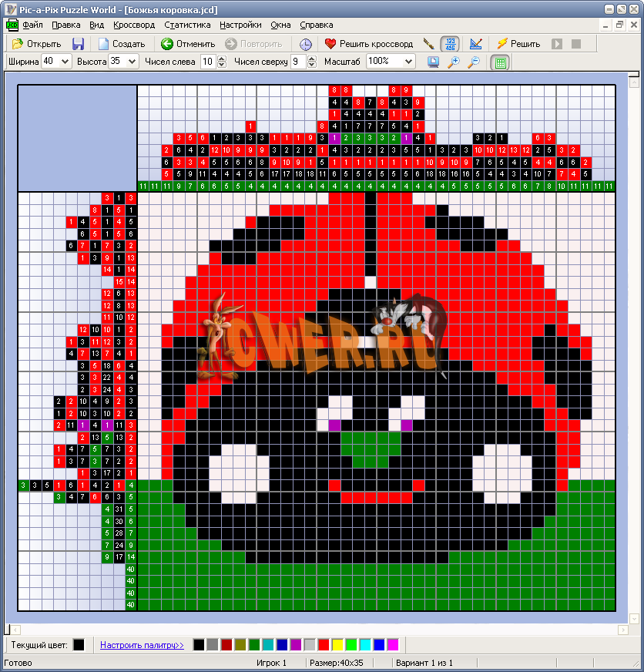The height and width of the screenshot is (672, 644).
Task: Save the puzzle with the floppy disk icon
Action: click(x=78, y=44)
